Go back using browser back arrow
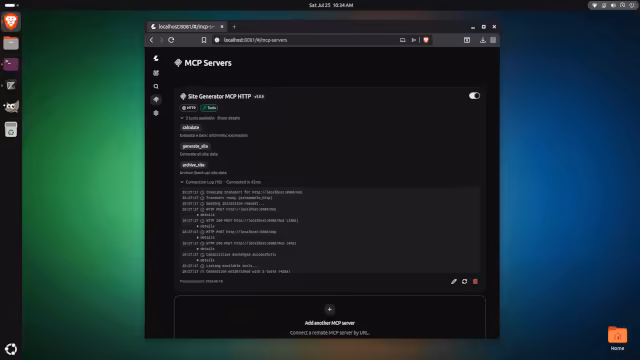The width and height of the screenshot is (640, 360). [152, 40]
